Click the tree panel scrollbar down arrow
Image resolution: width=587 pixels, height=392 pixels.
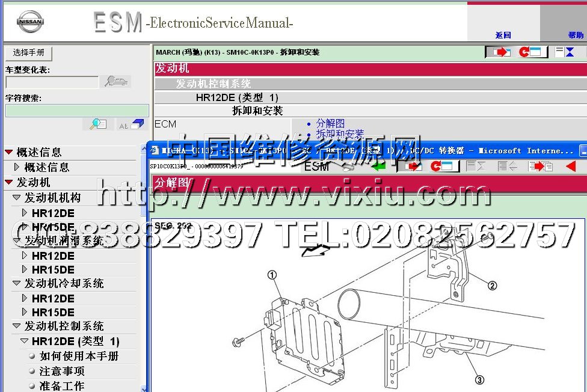tap(144, 388)
